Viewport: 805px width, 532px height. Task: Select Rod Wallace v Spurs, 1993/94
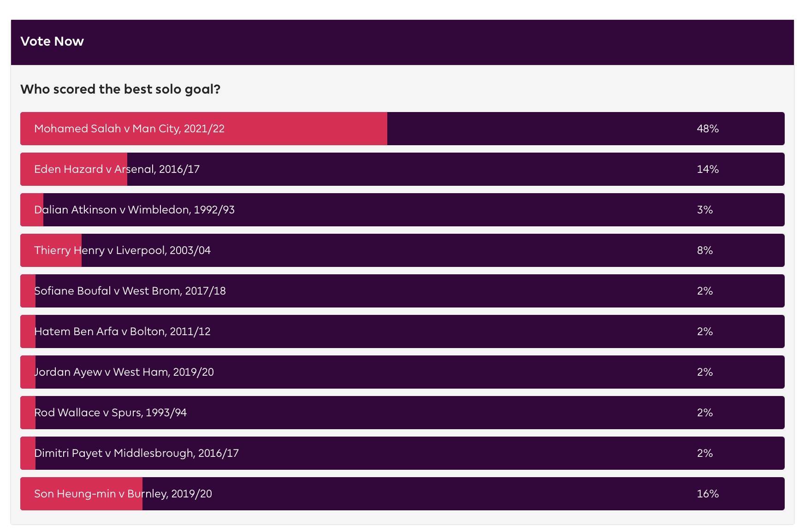(111, 413)
